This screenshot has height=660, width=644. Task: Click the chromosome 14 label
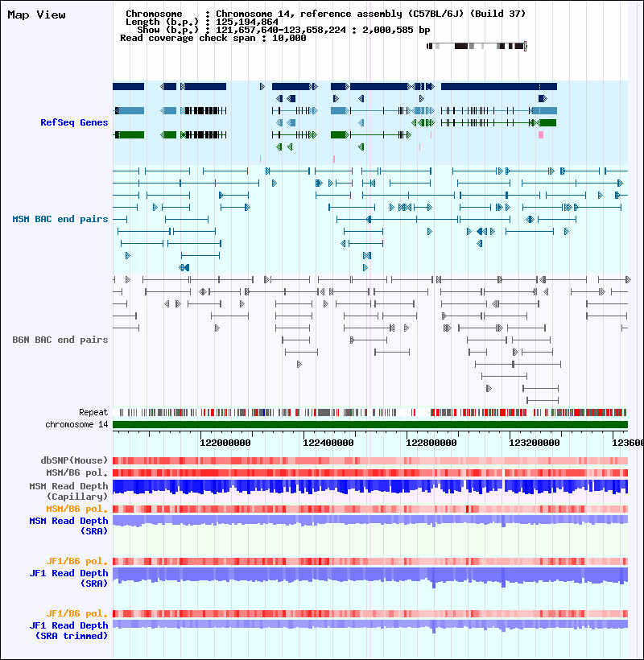coord(76,424)
